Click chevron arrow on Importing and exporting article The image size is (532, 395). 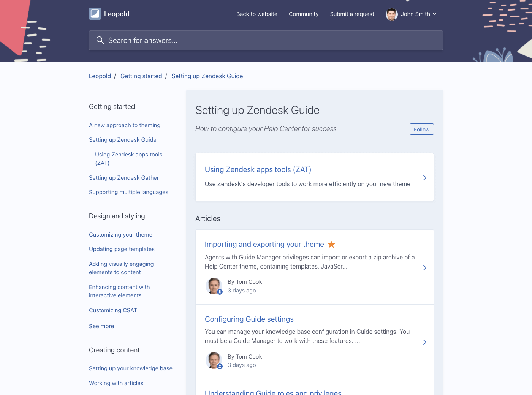point(424,268)
